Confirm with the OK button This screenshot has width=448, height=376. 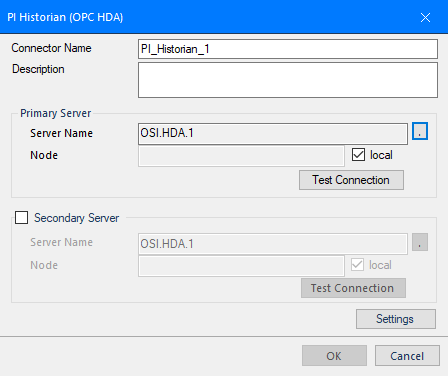[334, 356]
